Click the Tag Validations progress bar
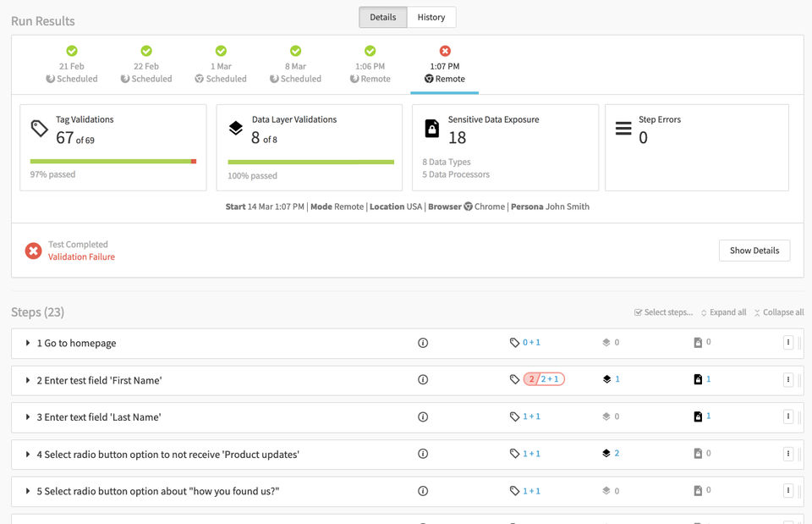The image size is (812, 524). [112, 161]
